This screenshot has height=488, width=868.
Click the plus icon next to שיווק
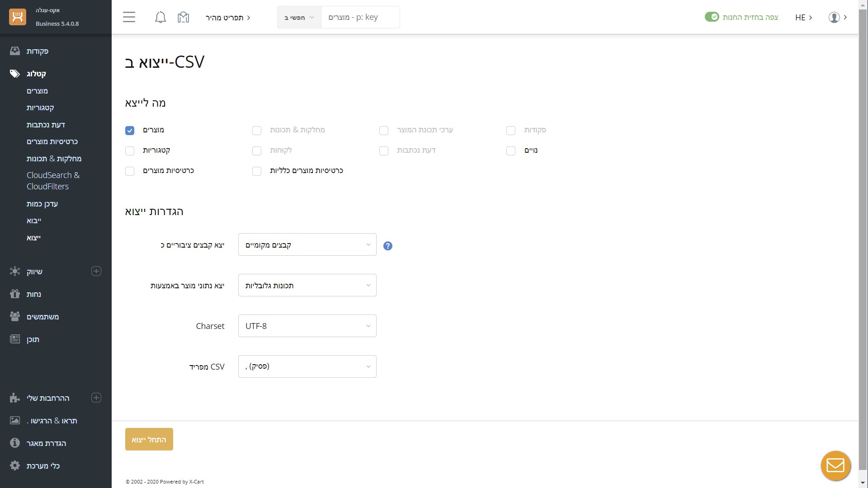point(96,271)
